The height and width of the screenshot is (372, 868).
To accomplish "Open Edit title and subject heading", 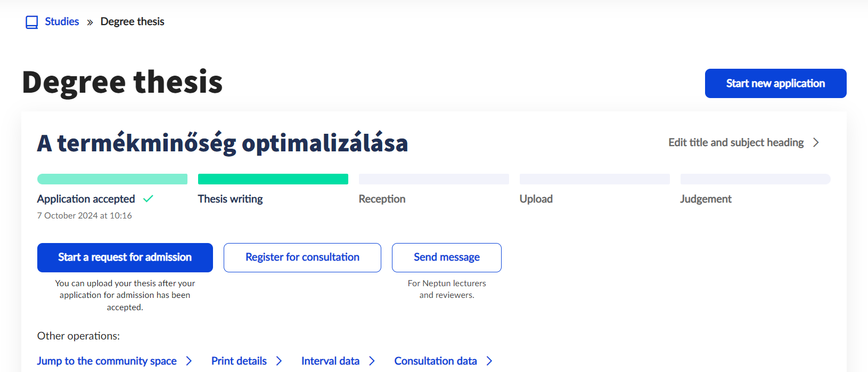I will pyautogui.click(x=736, y=142).
